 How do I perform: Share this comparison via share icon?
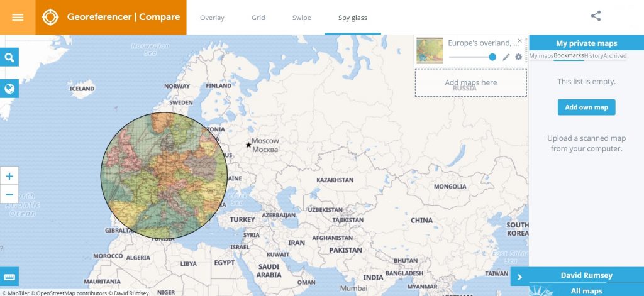pyautogui.click(x=596, y=16)
